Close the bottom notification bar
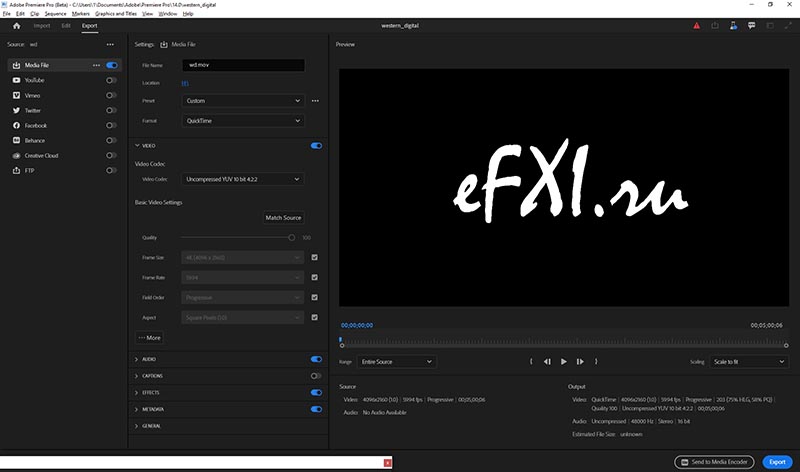Screen dimensions: 800x472 pyautogui.click(x=388, y=463)
